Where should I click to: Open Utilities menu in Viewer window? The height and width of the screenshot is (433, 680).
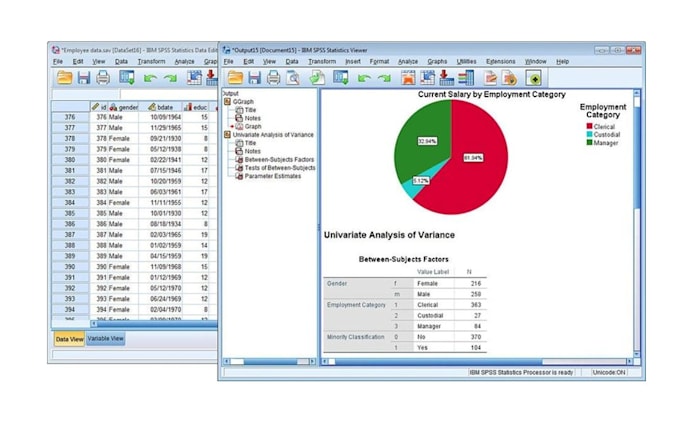coord(467,62)
